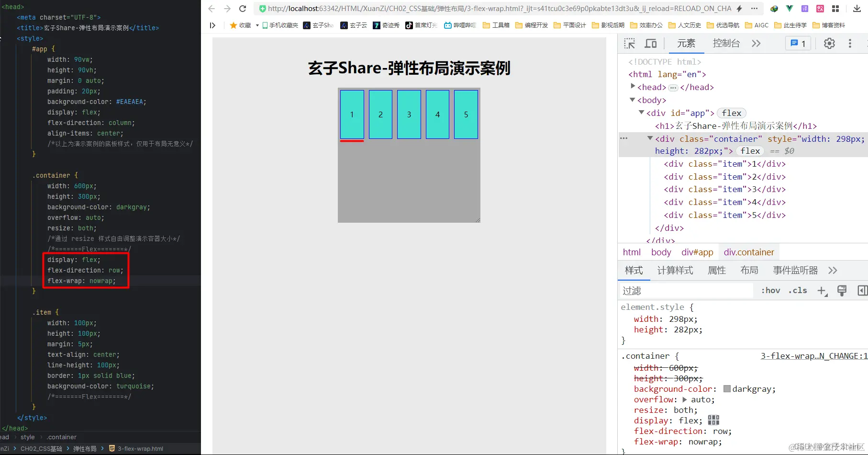Expand the head element in Elements tree

(633, 87)
